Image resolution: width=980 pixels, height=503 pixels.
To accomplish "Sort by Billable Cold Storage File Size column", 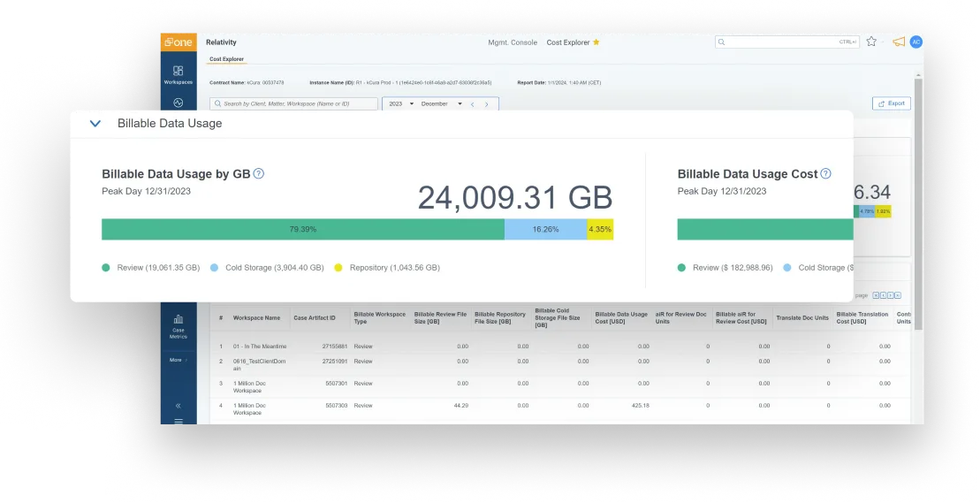I will (x=558, y=317).
